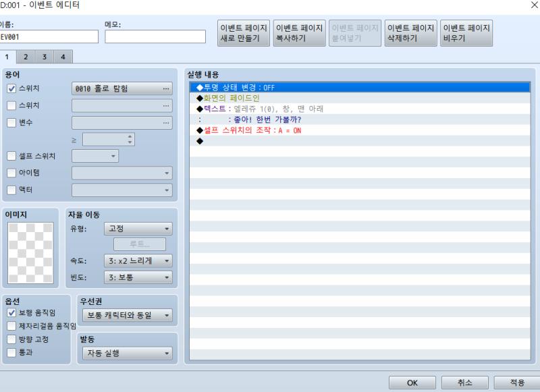Check the 통과 option
Image resolution: width=540 pixels, height=392 pixels.
[x=11, y=352]
